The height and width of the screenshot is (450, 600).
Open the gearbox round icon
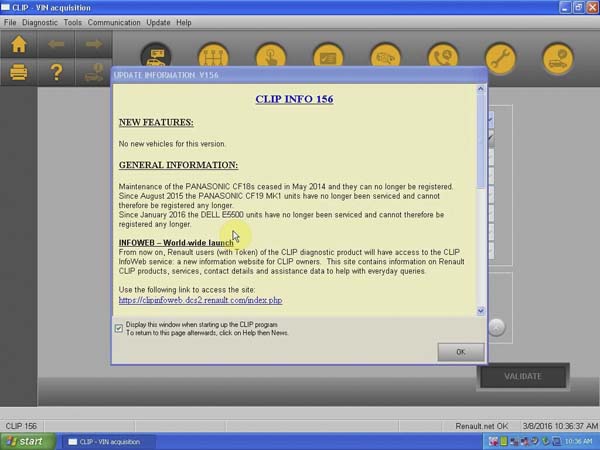click(x=213, y=57)
